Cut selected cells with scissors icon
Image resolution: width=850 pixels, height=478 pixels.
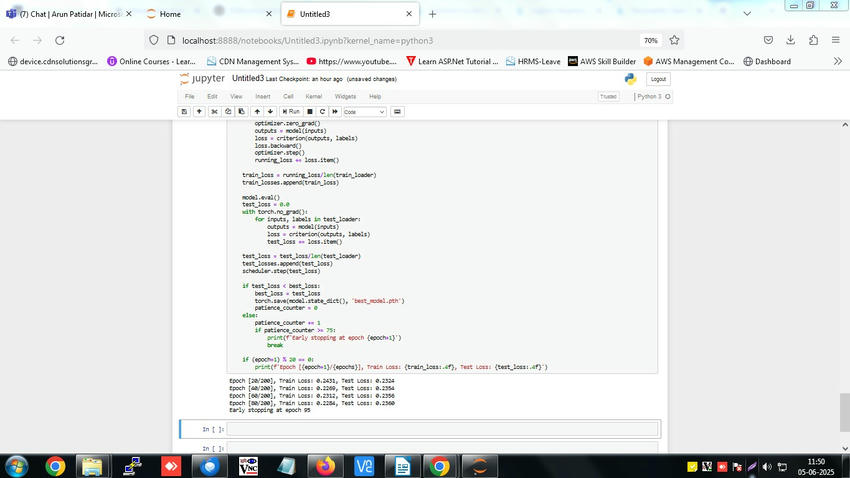[214, 112]
